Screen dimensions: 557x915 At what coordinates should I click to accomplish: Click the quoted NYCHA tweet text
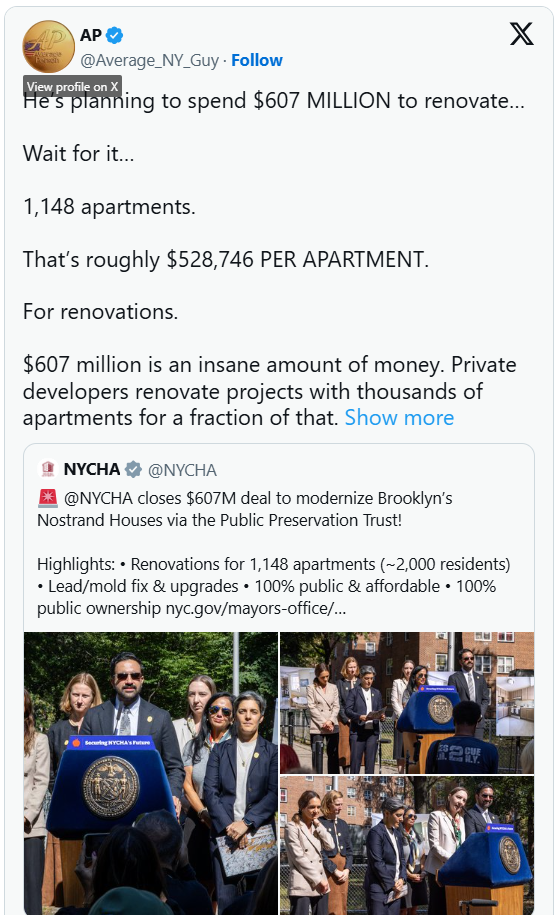[274, 553]
